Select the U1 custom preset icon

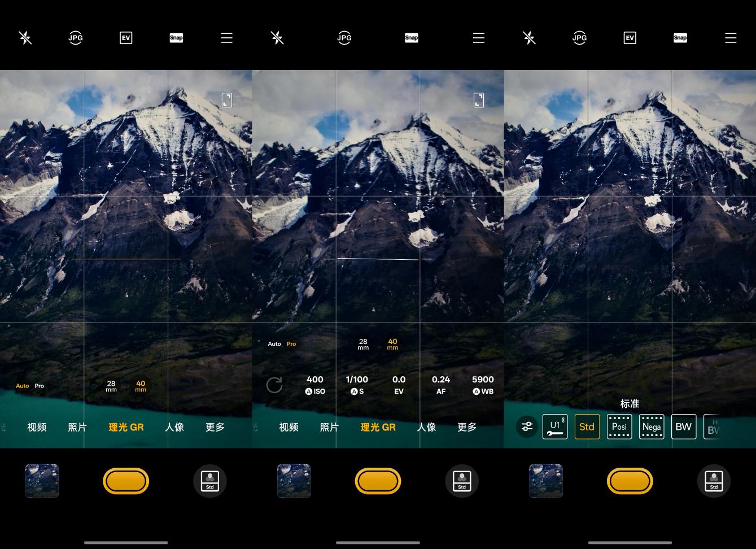pyautogui.click(x=555, y=426)
